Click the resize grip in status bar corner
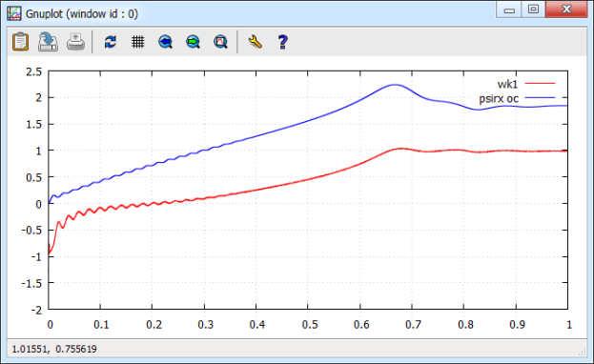This screenshot has height=364, width=594. pyautogui.click(x=582, y=352)
